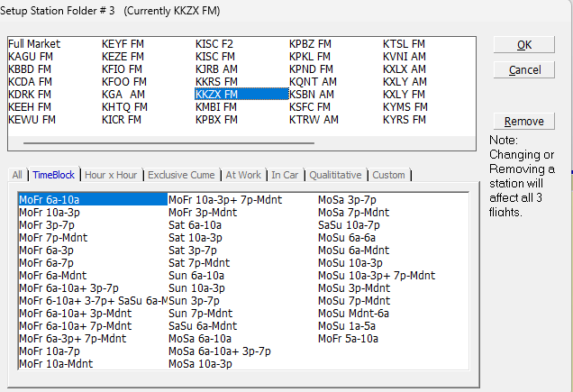Select station KEWU FM

click(x=32, y=120)
